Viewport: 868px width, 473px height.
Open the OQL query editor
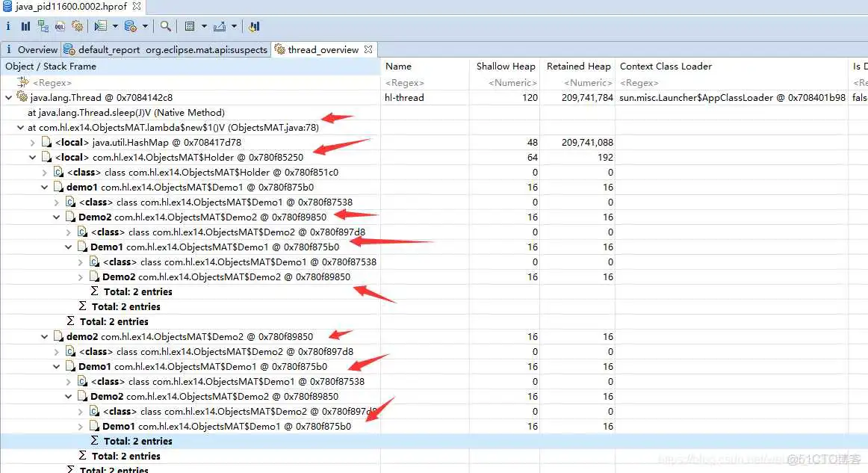pos(60,26)
